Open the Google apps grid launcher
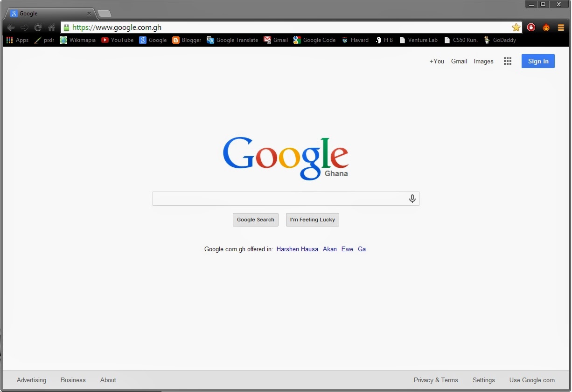Viewport: 572px width, 392px height. 508,61
